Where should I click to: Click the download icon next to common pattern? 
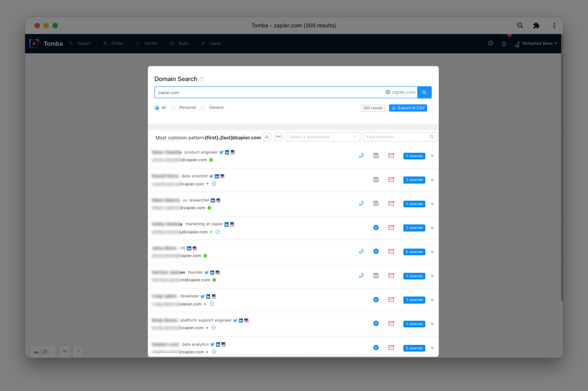click(266, 137)
